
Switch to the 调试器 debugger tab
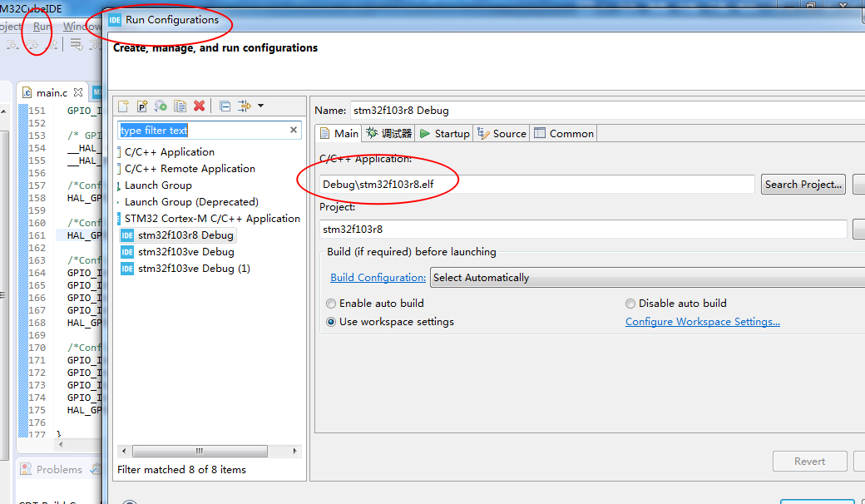(389, 133)
